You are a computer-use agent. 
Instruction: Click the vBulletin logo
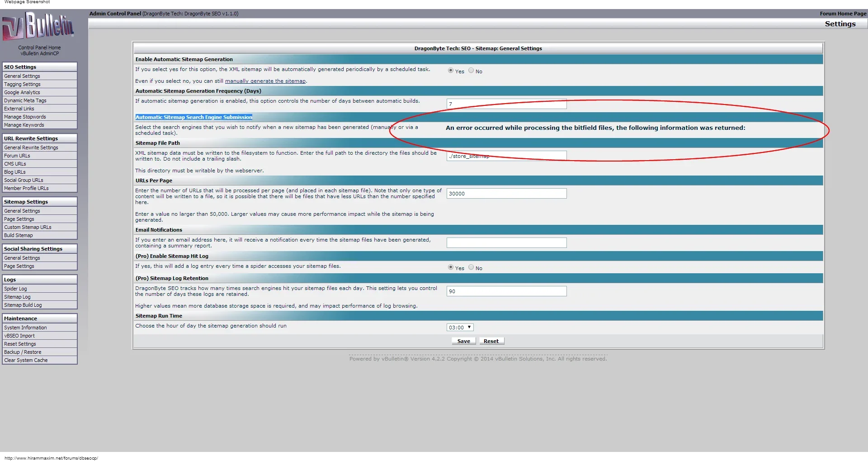coord(38,26)
